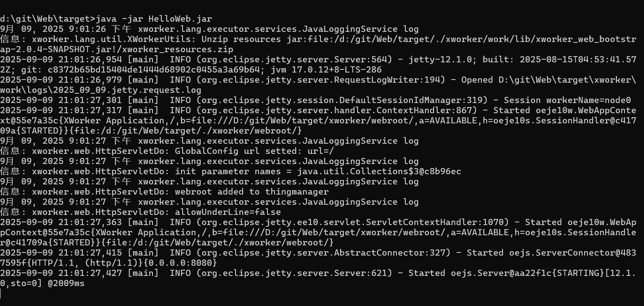Click the GlobalConfig url setted message

(x=255, y=151)
